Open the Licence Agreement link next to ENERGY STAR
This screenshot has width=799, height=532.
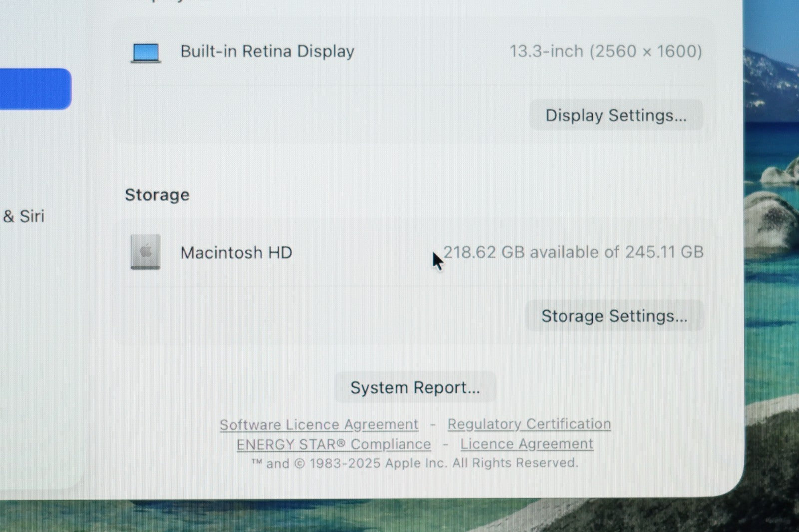tap(527, 444)
